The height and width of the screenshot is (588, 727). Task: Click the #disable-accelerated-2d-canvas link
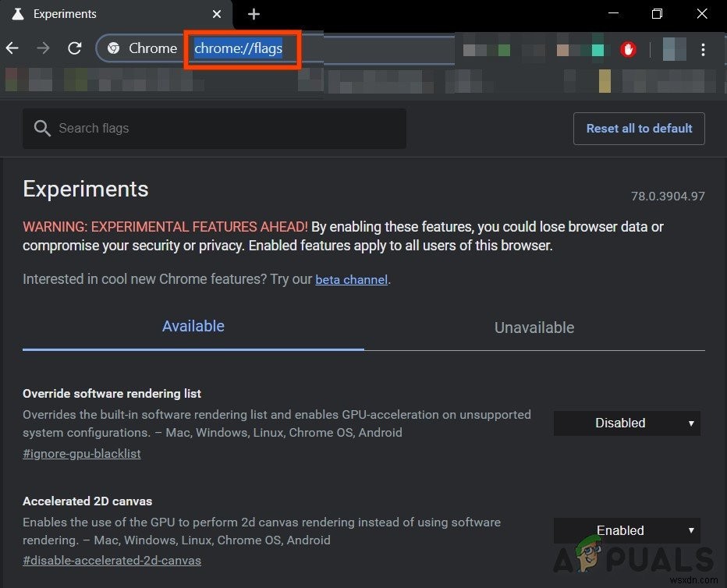112,560
